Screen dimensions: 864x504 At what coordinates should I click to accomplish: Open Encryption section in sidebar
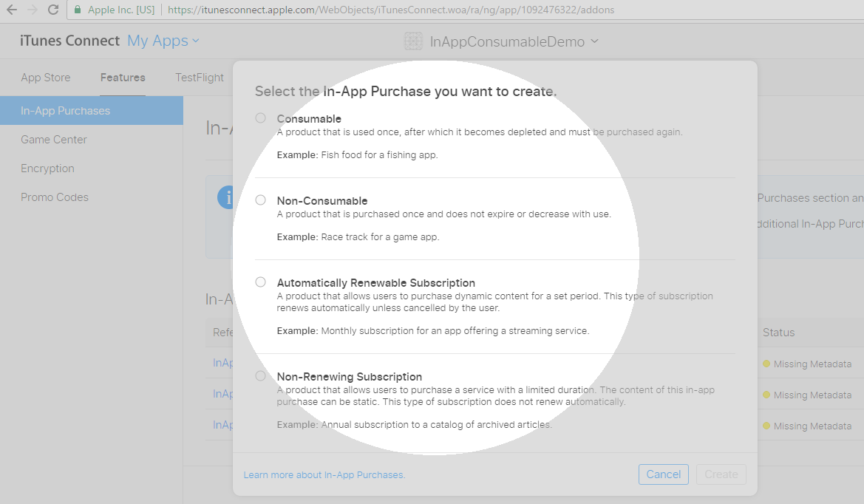pyautogui.click(x=47, y=168)
